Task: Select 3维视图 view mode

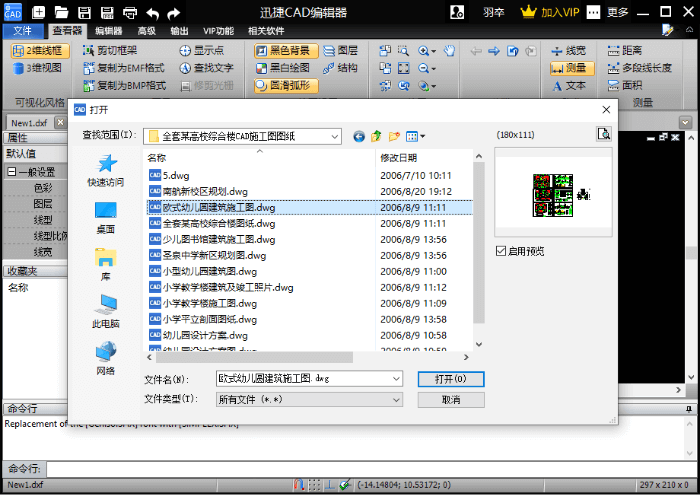Action: tap(38, 68)
